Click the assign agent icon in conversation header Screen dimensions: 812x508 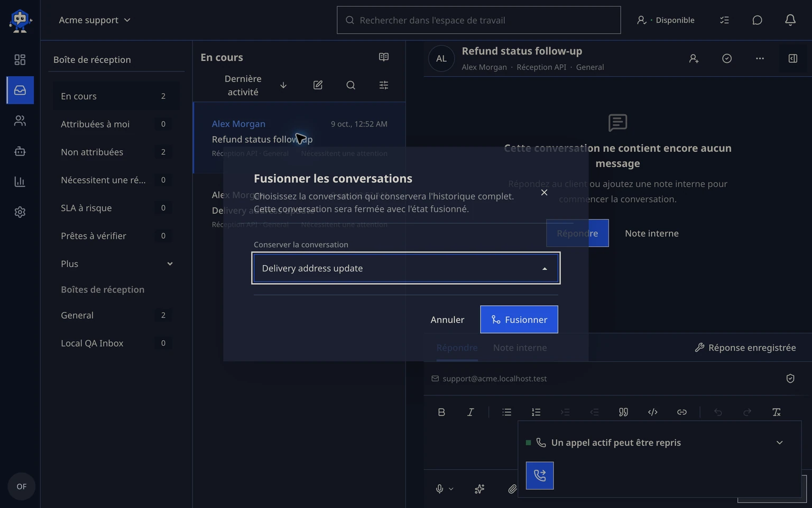coord(694,59)
